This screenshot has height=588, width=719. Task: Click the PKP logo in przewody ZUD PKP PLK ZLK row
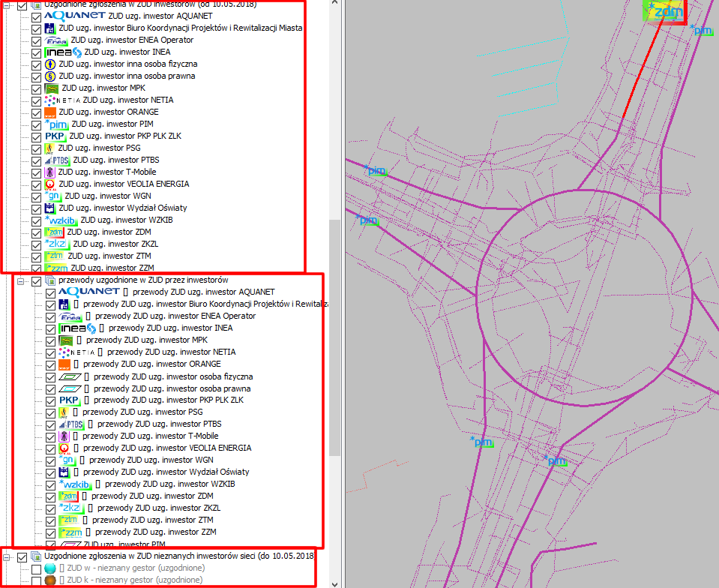pyautogui.click(x=68, y=400)
